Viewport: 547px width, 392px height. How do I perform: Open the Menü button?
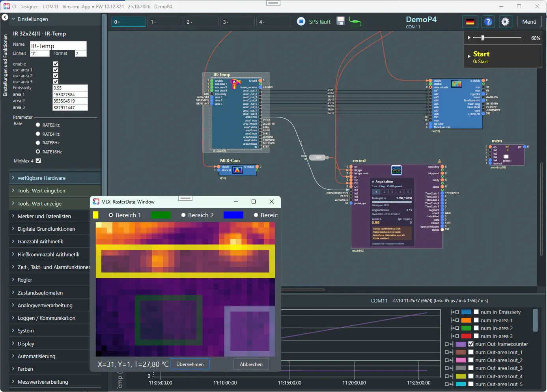tap(529, 22)
